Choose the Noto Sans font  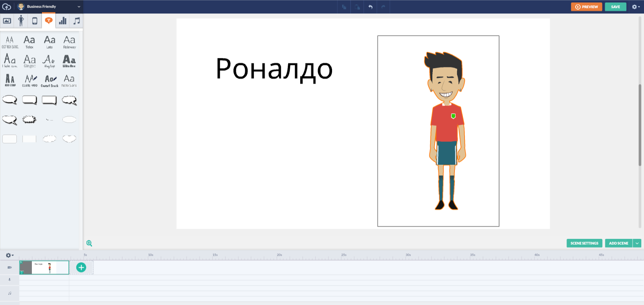click(x=69, y=80)
